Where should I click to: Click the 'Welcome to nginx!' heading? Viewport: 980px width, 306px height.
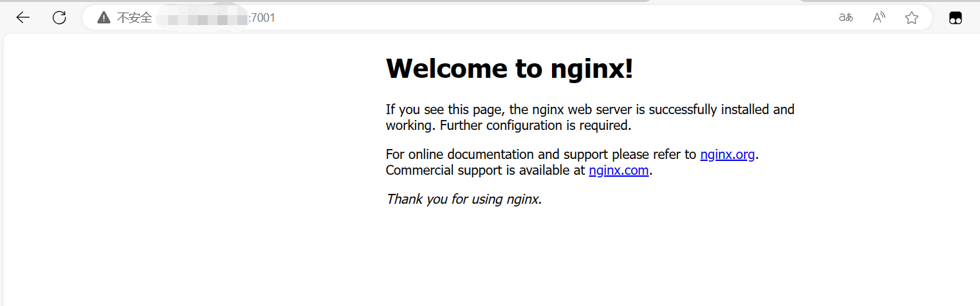[x=509, y=68]
